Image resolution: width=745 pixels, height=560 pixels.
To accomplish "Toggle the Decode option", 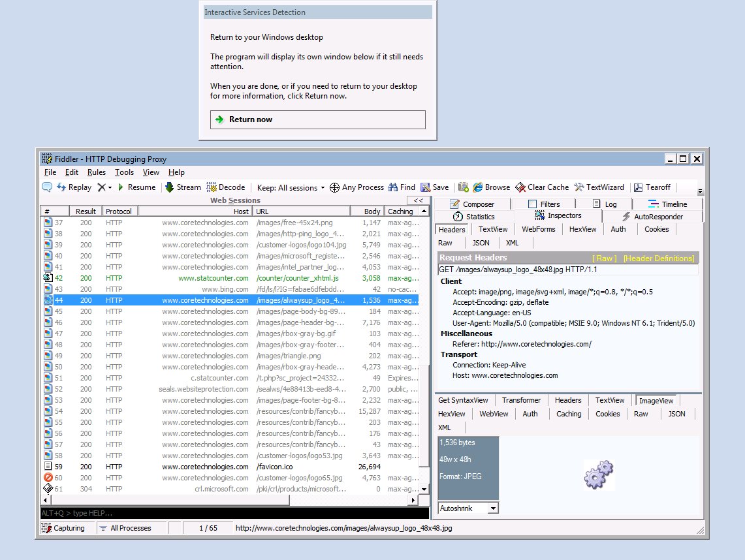I will [x=226, y=187].
